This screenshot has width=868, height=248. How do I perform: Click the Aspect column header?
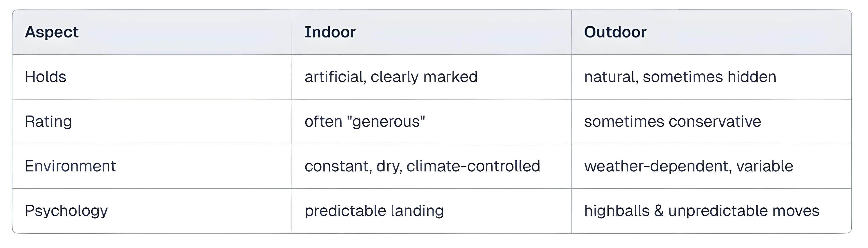coord(51,32)
